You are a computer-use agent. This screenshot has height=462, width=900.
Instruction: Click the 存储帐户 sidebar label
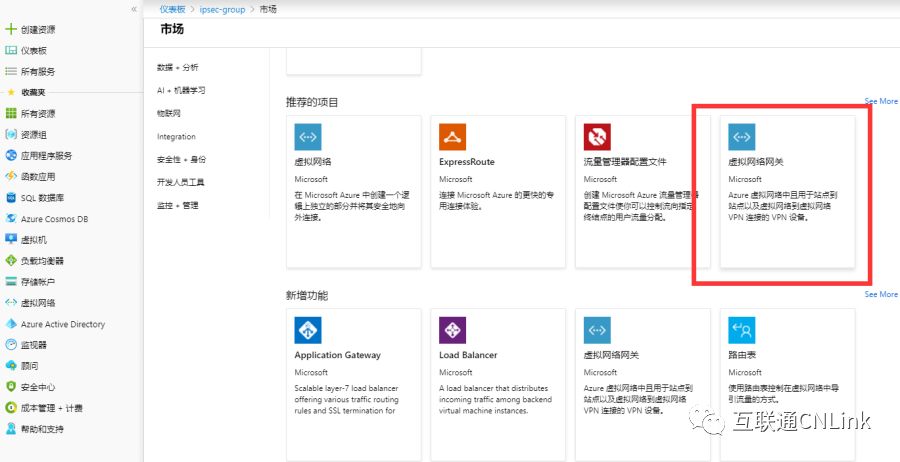[x=38, y=282]
